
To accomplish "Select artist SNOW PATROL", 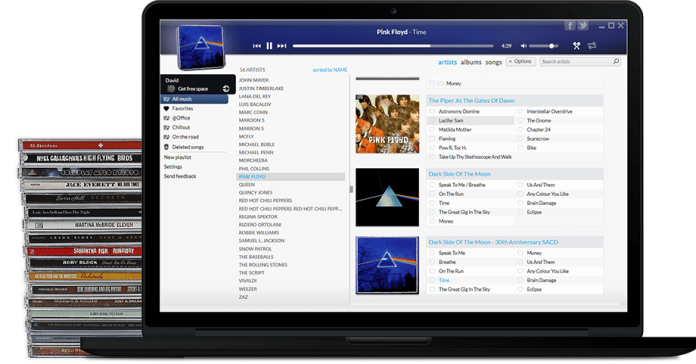I will pyautogui.click(x=255, y=249).
